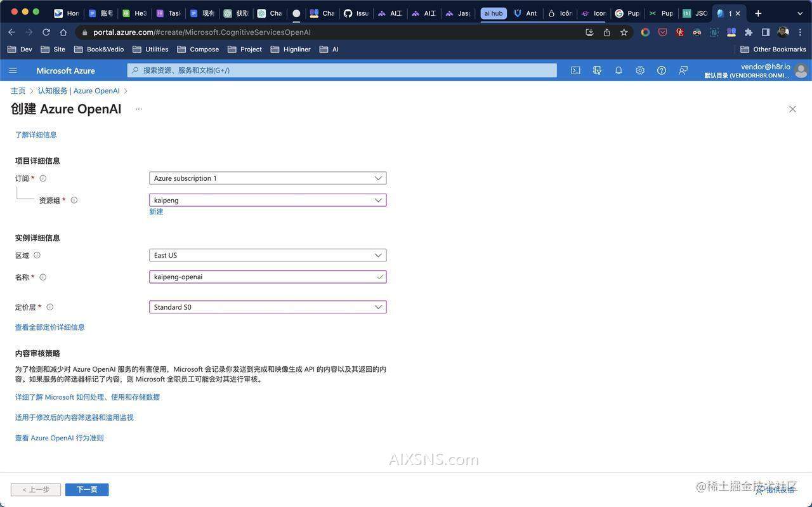
Task: Click the vendor@h8r.io account avatar
Action: (801, 70)
